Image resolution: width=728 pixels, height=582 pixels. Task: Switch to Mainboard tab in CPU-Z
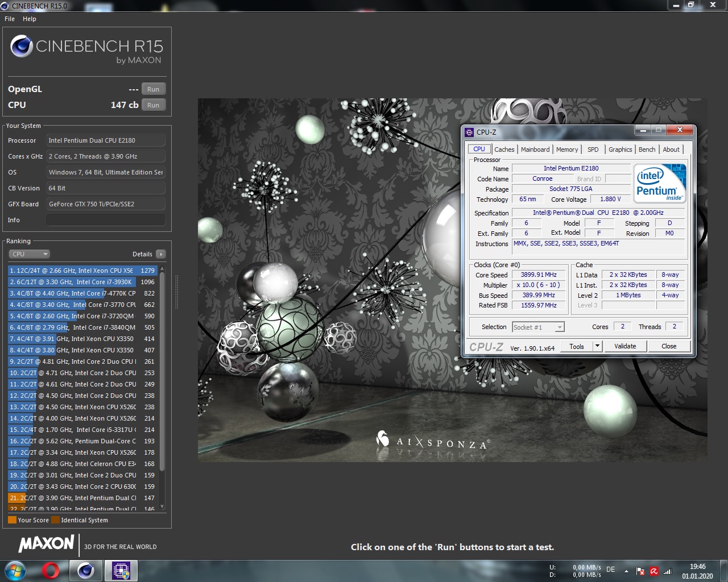[535, 149]
